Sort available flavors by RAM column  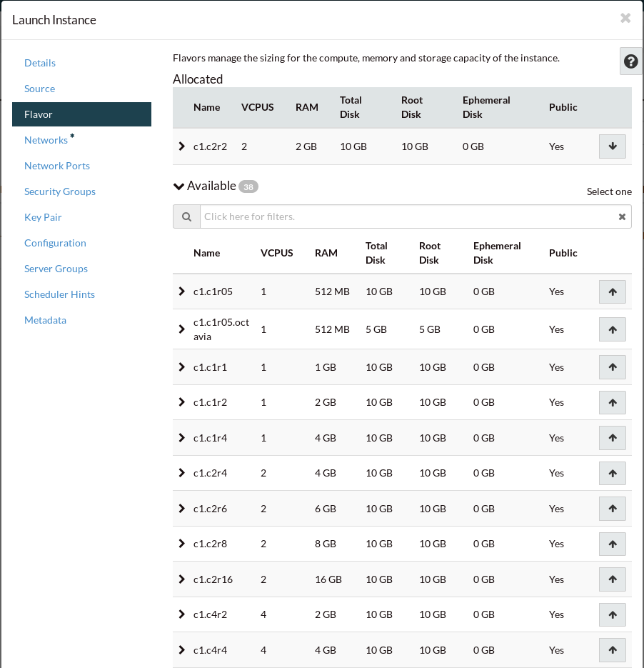tap(326, 253)
